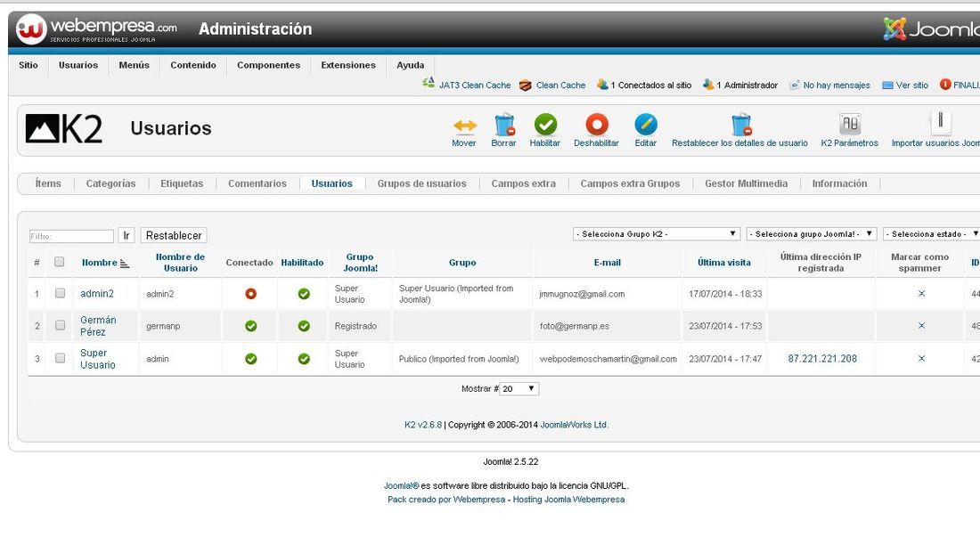Open Selecciona estado dropdown
The width and height of the screenshot is (980, 545).
pyautogui.click(x=931, y=233)
